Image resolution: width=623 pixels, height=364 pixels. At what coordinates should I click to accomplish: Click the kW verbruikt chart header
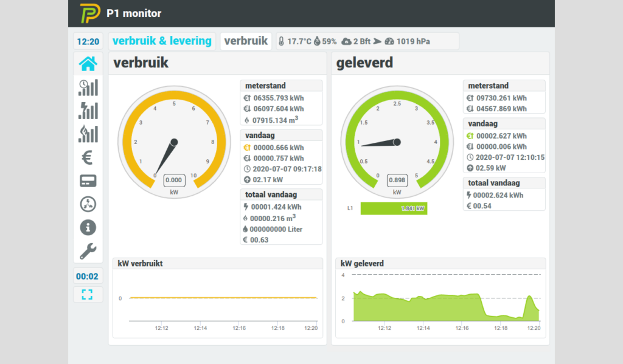point(218,264)
